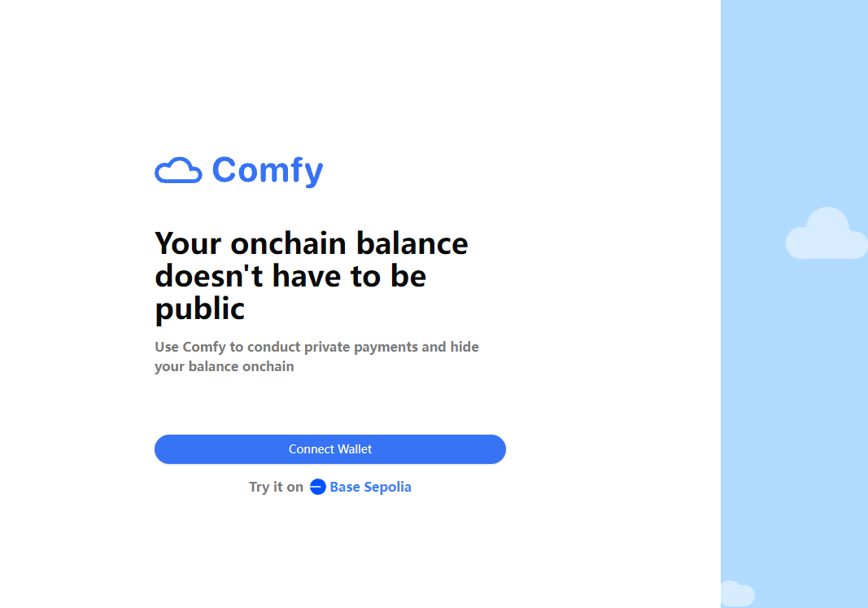Click the word "Connect" on the wallet button
Viewport: 868px width, 608px height.
click(309, 449)
